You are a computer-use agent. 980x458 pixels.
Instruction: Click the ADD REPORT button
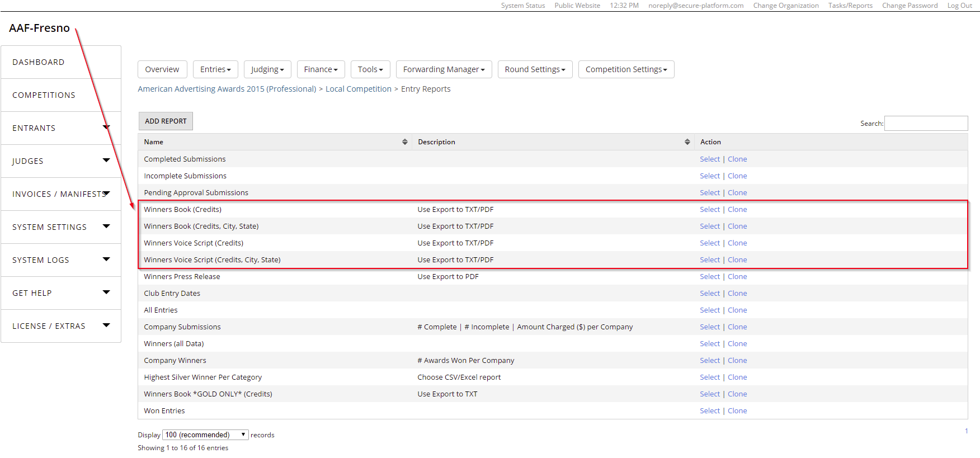coord(166,121)
